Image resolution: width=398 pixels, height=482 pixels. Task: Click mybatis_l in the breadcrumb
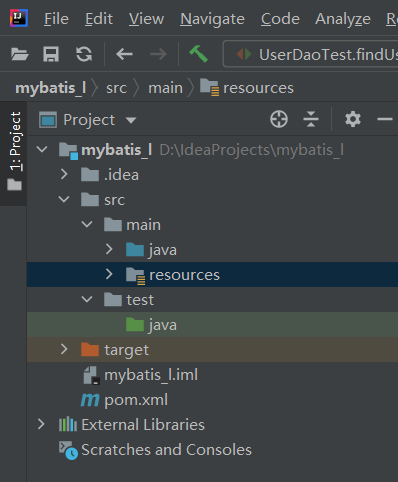tap(51, 88)
